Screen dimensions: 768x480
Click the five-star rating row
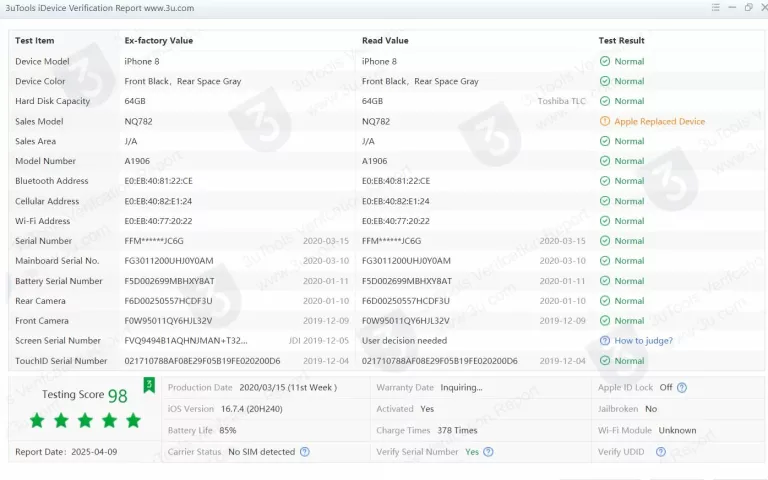[x=85, y=421]
